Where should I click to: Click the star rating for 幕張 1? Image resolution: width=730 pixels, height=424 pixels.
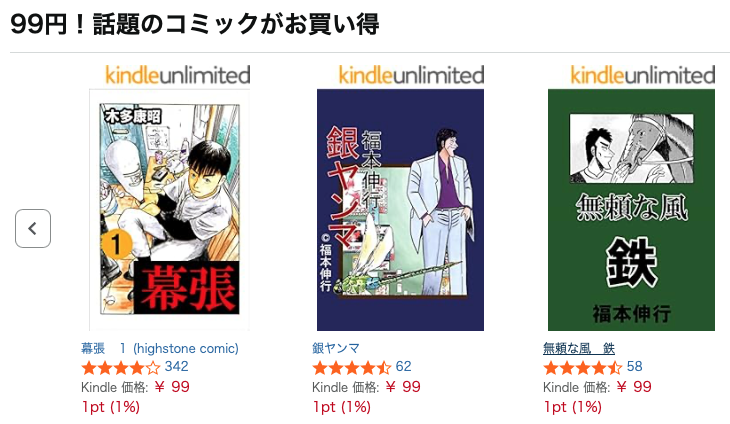pos(121,368)
